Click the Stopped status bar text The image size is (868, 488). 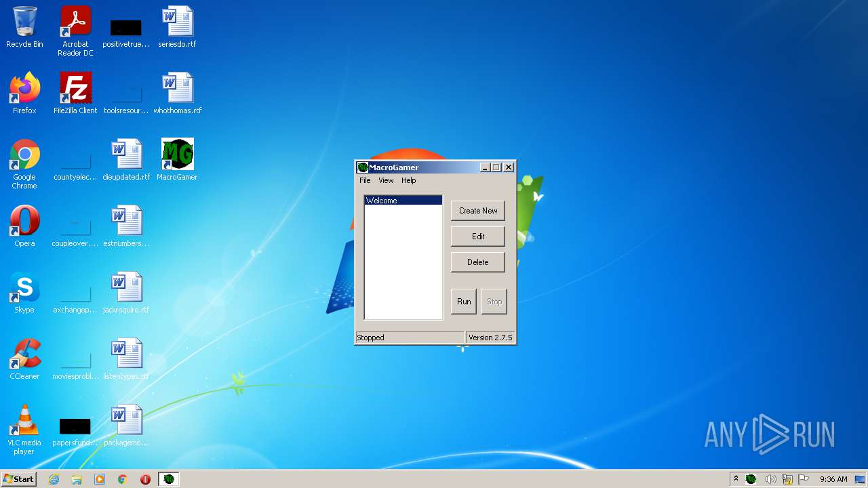tap(370, 338)
